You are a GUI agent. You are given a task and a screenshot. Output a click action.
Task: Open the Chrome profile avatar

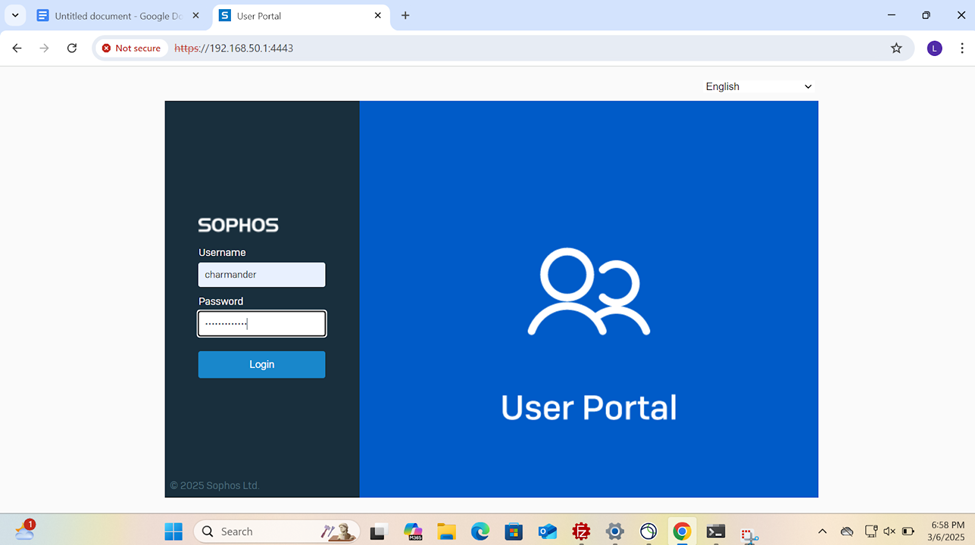[x=934, y=48]
